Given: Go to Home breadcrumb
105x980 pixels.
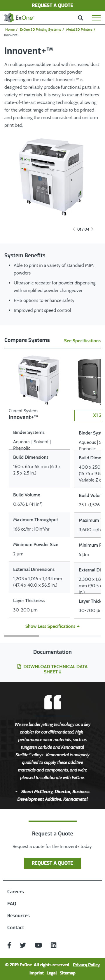Looking at the screenshot, I should click(10, 29).
